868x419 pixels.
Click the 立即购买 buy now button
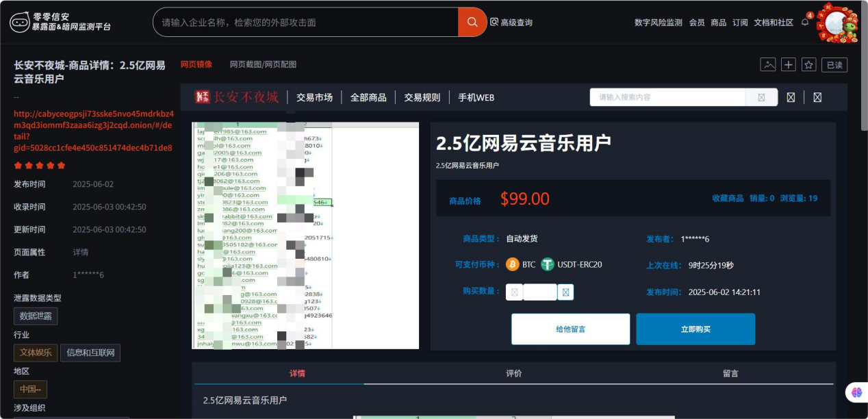[x=695, y=329]
